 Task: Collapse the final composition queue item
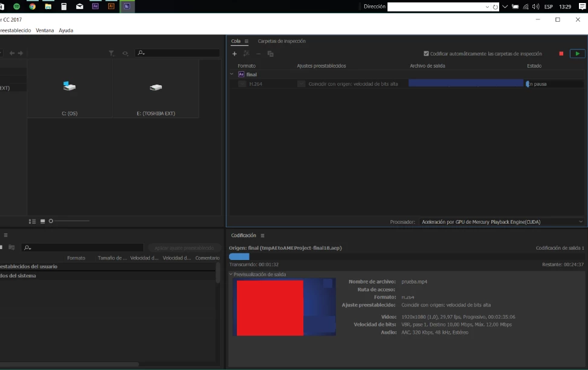click(x=231, y=74)
